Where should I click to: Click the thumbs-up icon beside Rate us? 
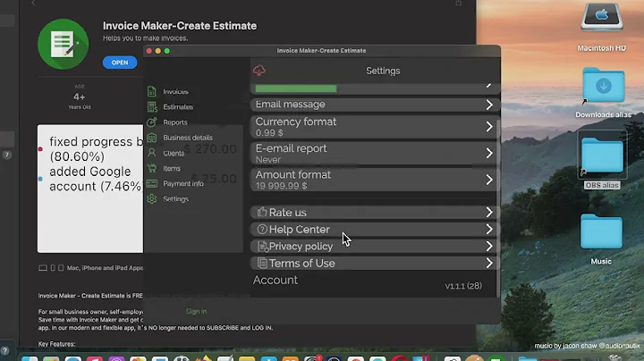tap(261, 212)
